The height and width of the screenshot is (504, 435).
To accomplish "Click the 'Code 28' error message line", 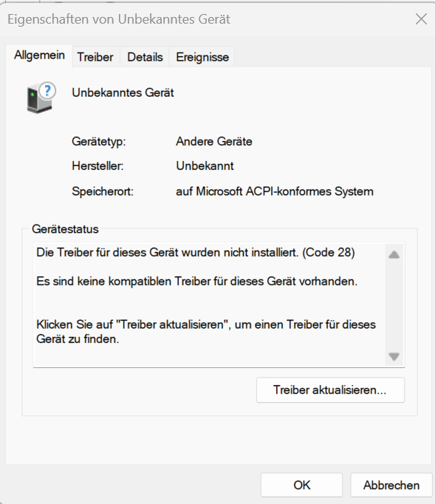I will 195,253.
